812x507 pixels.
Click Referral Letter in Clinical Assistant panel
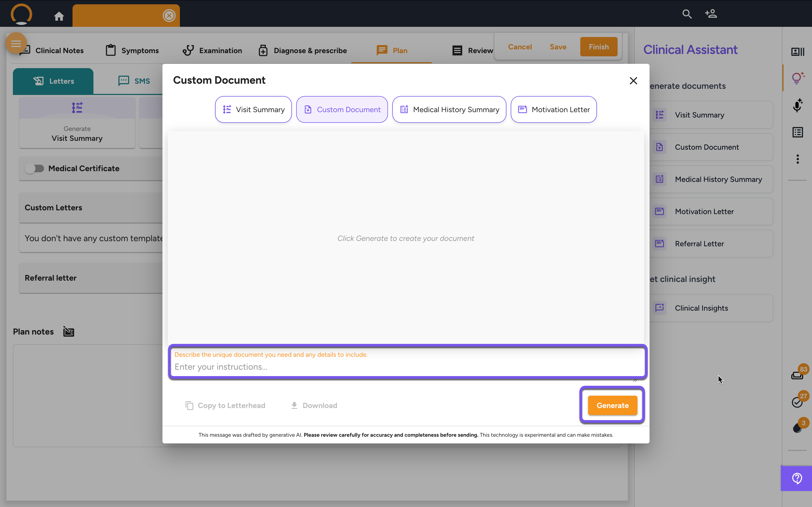tap(699, 244)
